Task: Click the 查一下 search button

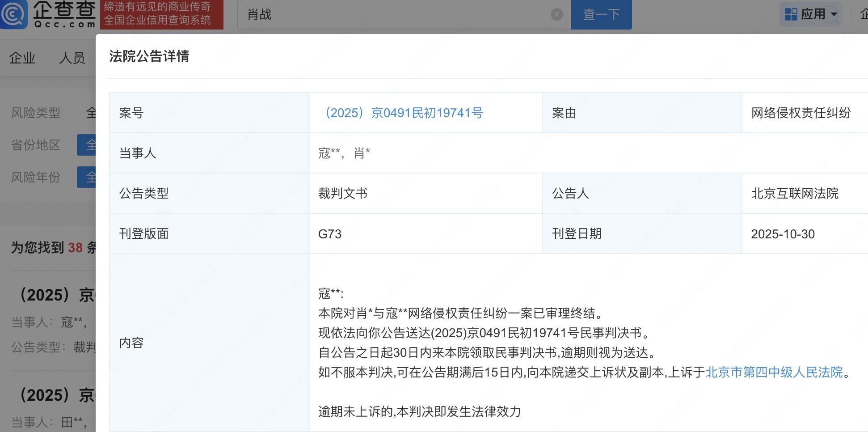Action: [601, 14]
